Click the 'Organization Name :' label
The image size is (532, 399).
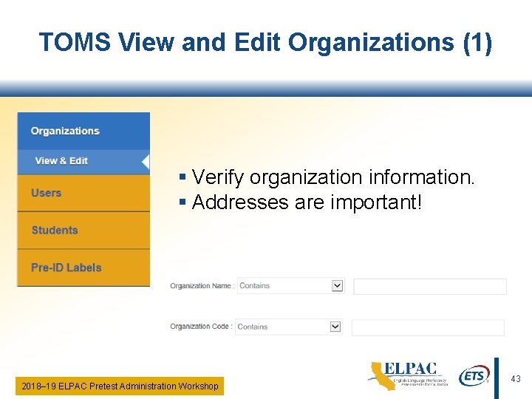point(202,286)
